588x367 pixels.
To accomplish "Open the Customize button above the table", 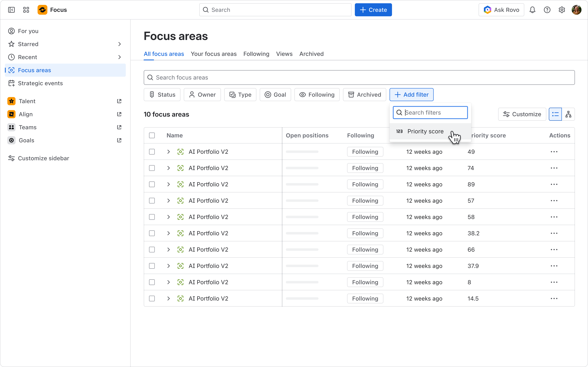I will pos(522,114).
